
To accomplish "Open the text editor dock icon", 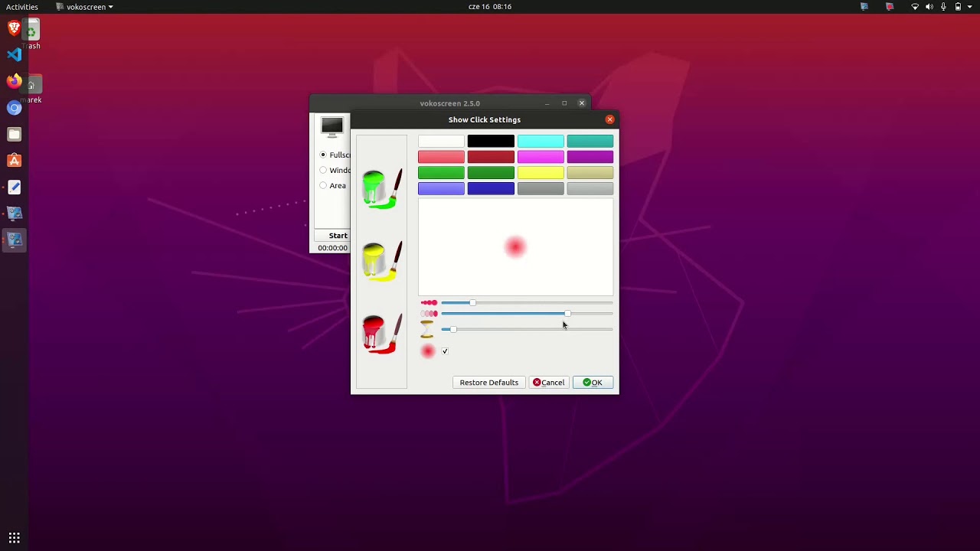I will (14, 187).
